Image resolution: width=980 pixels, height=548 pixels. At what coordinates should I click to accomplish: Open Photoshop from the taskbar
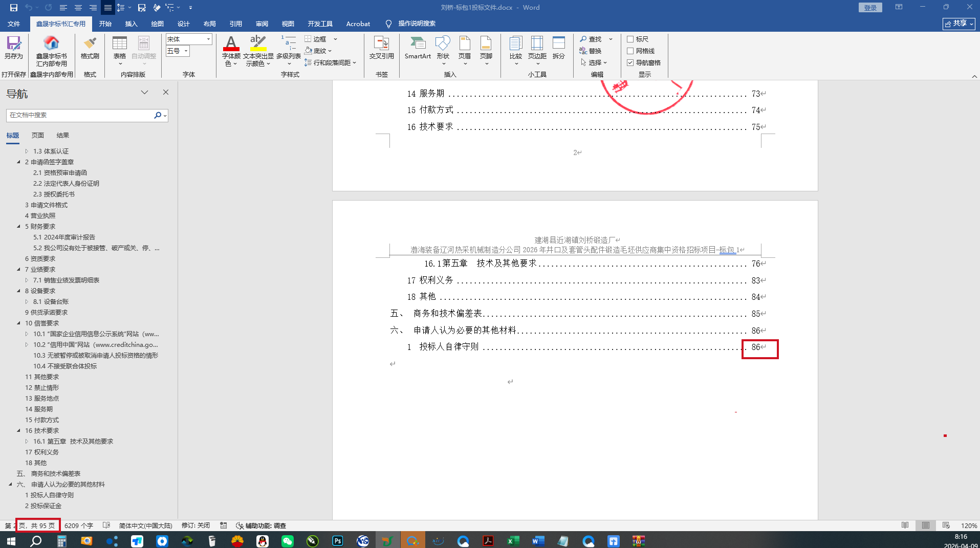point(338,541)
